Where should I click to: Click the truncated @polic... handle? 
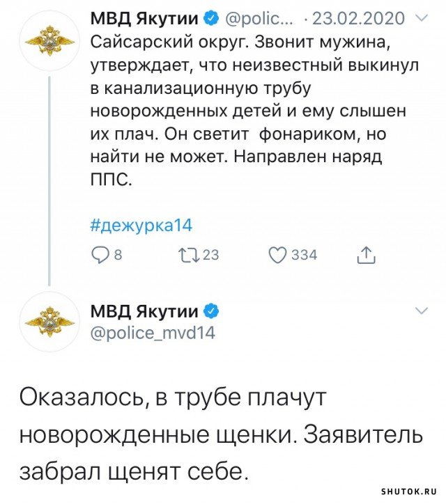pyautogui.click(x=260, y=19)
